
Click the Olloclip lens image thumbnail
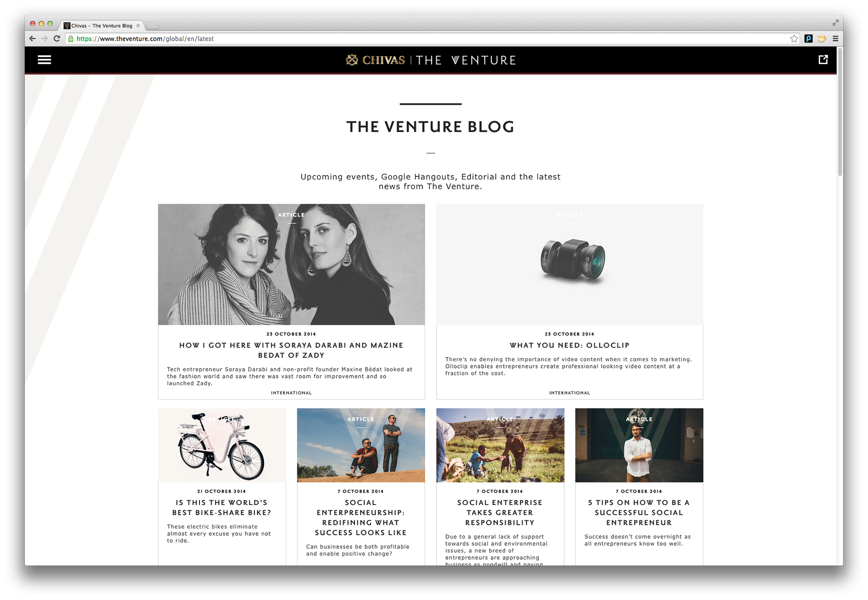pos(570,264)
